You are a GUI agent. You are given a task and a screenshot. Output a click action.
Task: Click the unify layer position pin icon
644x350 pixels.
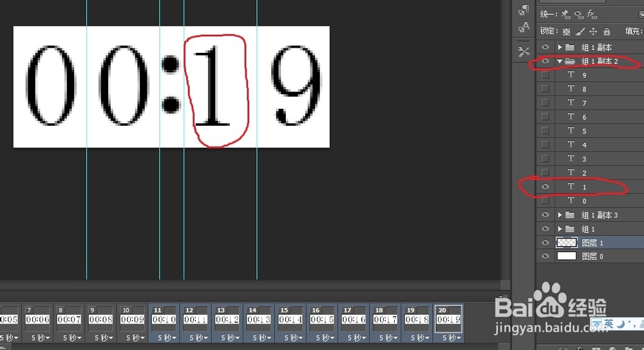565,15
